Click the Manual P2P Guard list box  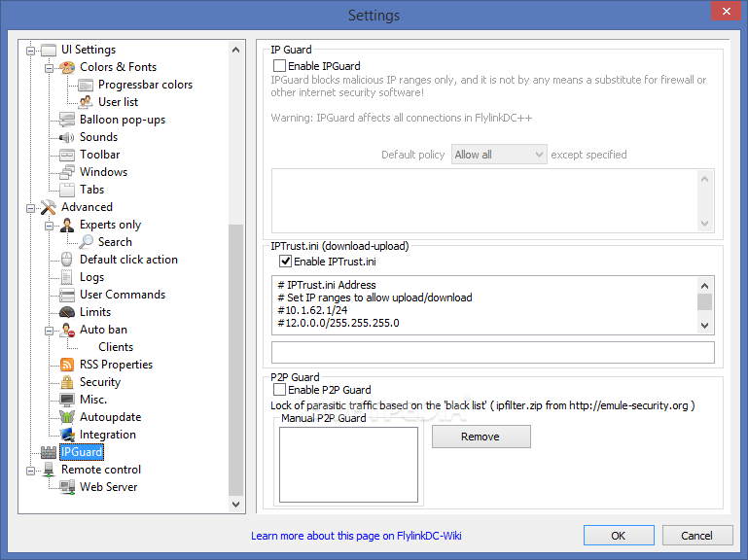pos(348,465)
